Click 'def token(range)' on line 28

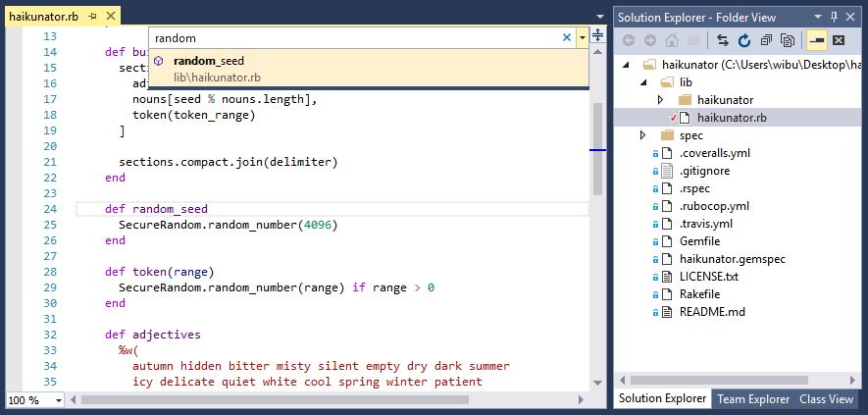(160, 272)
